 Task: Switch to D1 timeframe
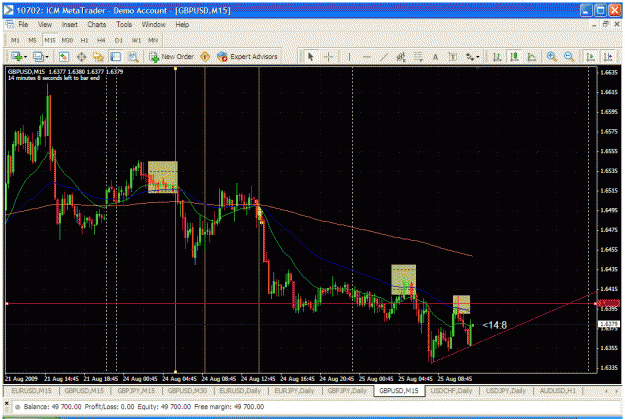point(118,40)
